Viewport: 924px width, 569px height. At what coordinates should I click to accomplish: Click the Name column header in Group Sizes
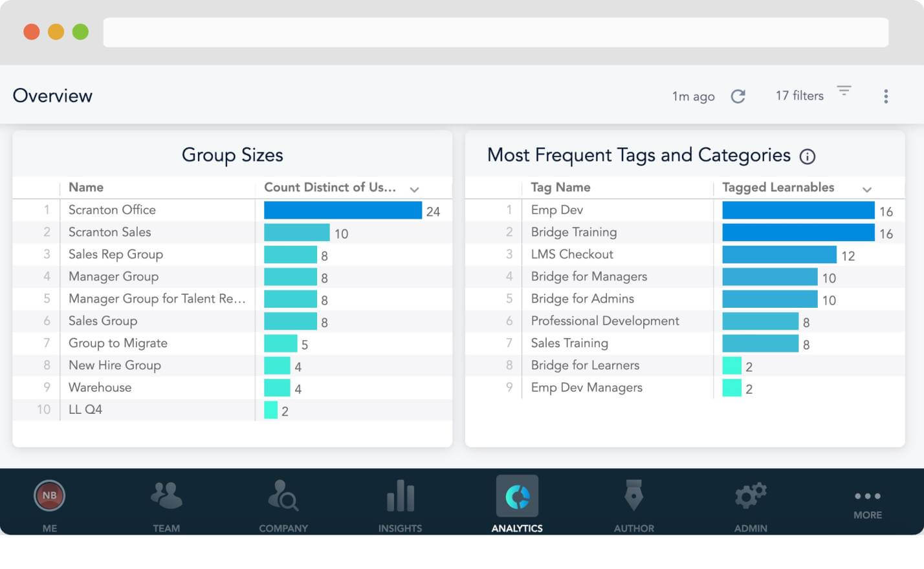[86, 188]
